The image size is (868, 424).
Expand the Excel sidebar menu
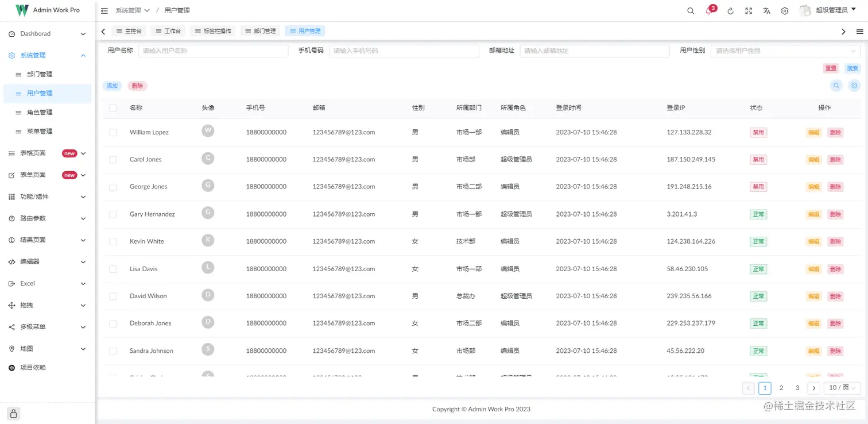coord(47,284)
